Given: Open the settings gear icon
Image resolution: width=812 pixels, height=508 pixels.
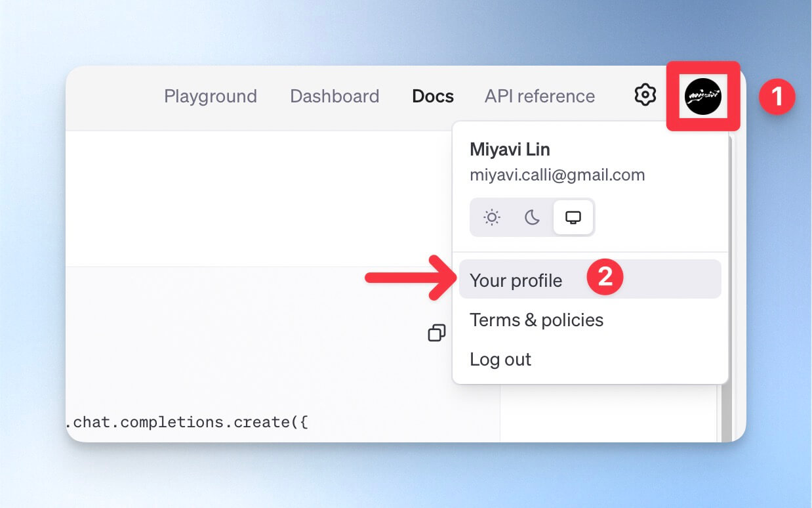Looking at the screenshot, I should (x=645, y=95).
